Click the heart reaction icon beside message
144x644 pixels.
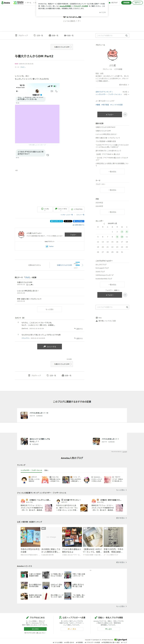(48, 155)
